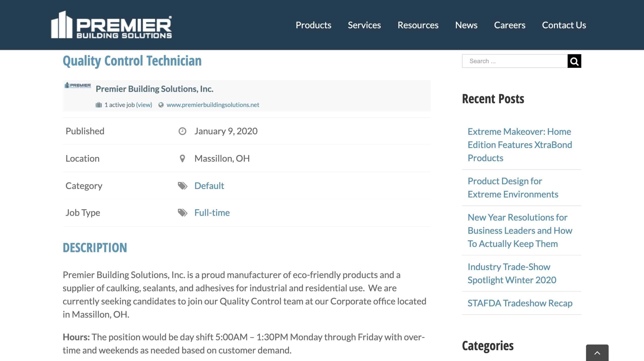
Task: Click the small Premier company logo thumbnail
Action: pyautogui.click(x=78, y=85)
